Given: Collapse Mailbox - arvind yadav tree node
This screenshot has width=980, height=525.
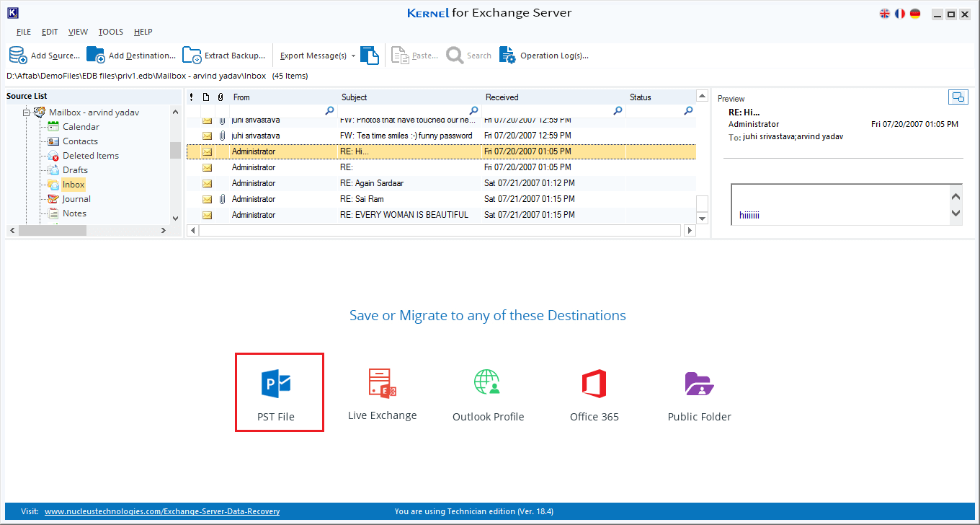Looking at the screenshot, I should [x=26, y=112].
